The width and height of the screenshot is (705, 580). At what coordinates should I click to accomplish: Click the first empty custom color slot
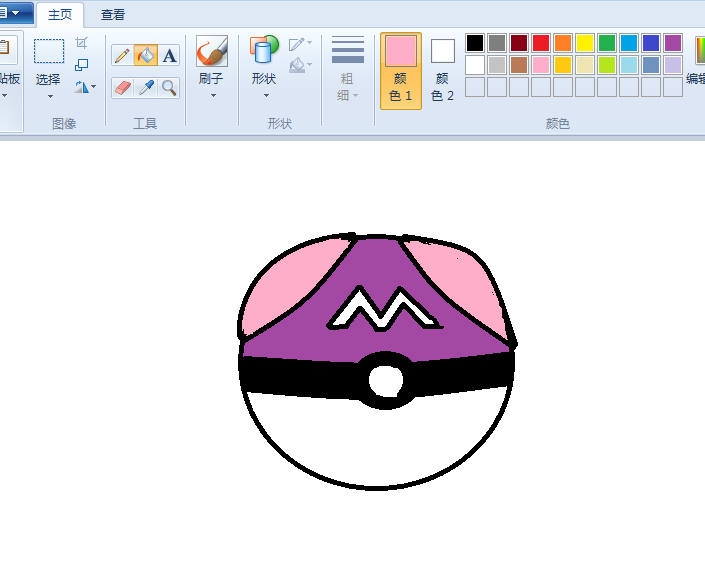click(x=475, y=87)
